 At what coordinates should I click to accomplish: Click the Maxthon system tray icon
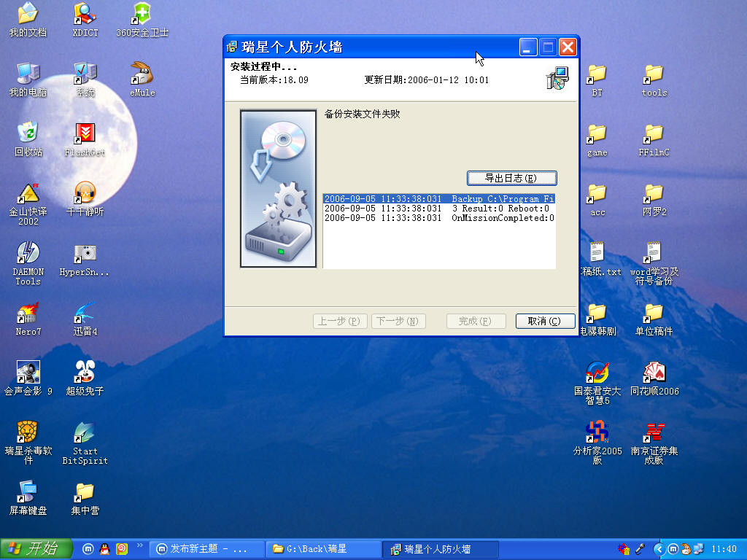click(673, 549)
